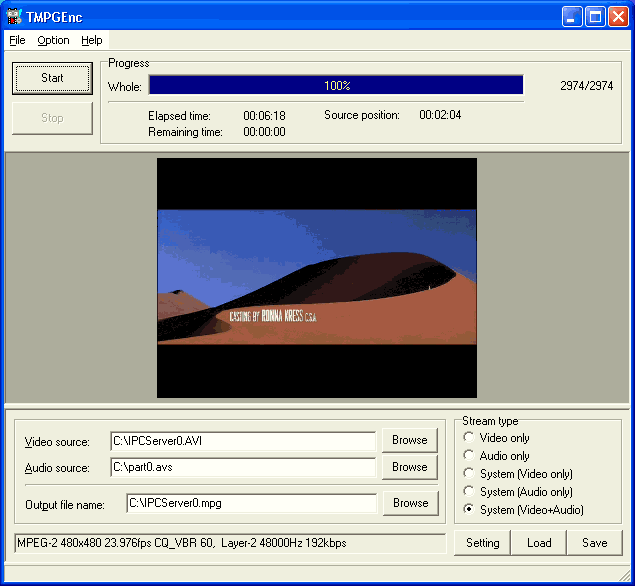This screenshot has width=635, height=586.
Task: Open the Setting dialog
Action: [x=482, y=543]
